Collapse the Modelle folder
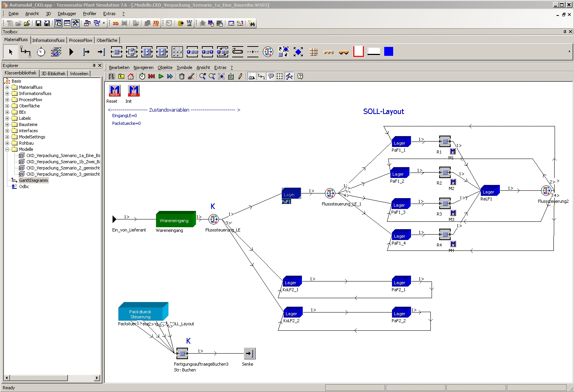This screenshot has height=392, width=574. click(x=7, y=149)
